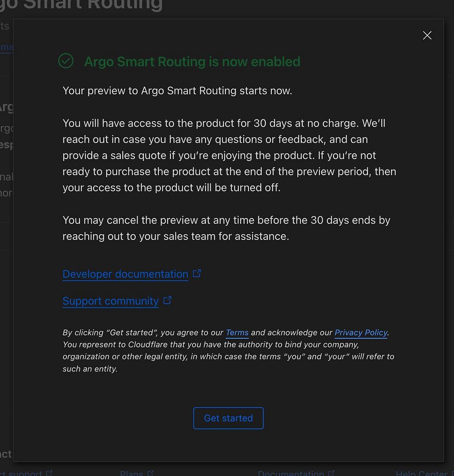This screenshot has height=476, width=454.
Task: Close the Argo Smart Routing dialog
Action: 427,36
